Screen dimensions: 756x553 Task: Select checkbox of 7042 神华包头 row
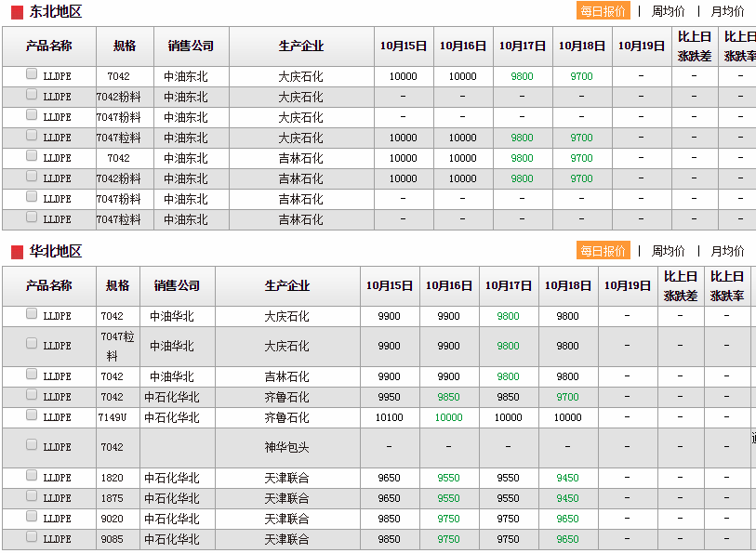click(x=32, y=444)
